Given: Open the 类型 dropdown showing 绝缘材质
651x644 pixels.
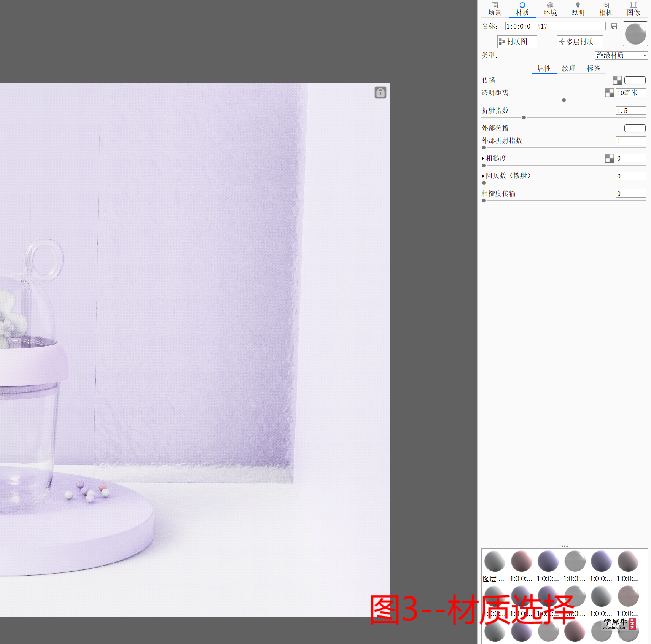Looking at the screenshot, I should pos(621,56).
